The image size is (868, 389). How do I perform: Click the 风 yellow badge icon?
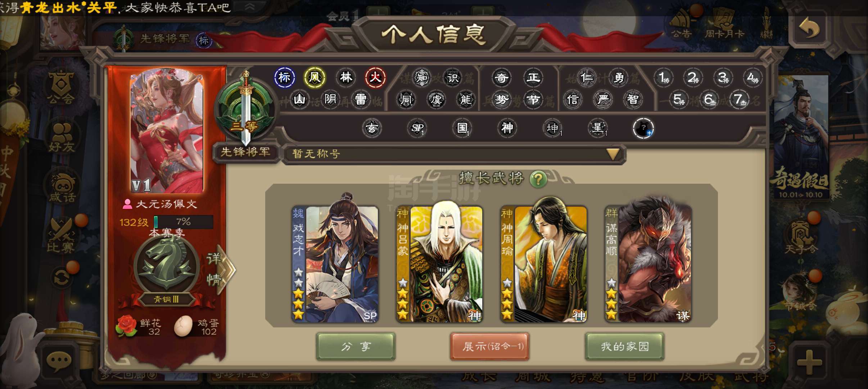click(315, 77)
